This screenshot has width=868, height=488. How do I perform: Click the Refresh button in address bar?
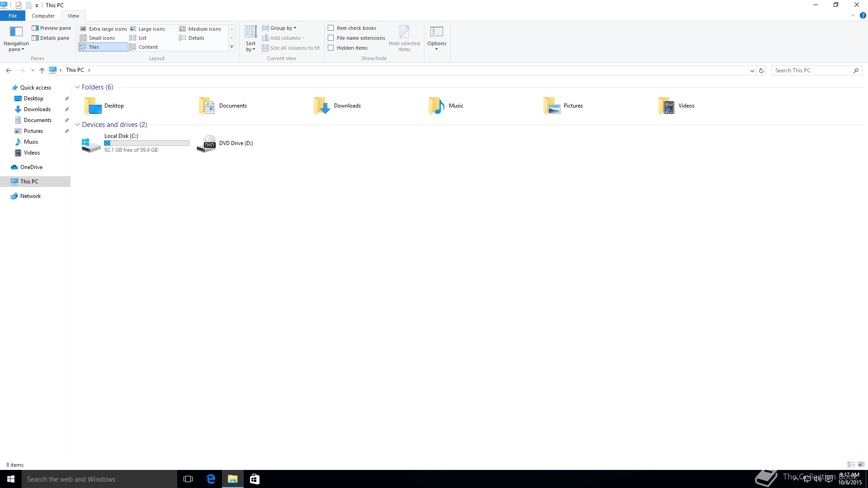tap(761, 70)
